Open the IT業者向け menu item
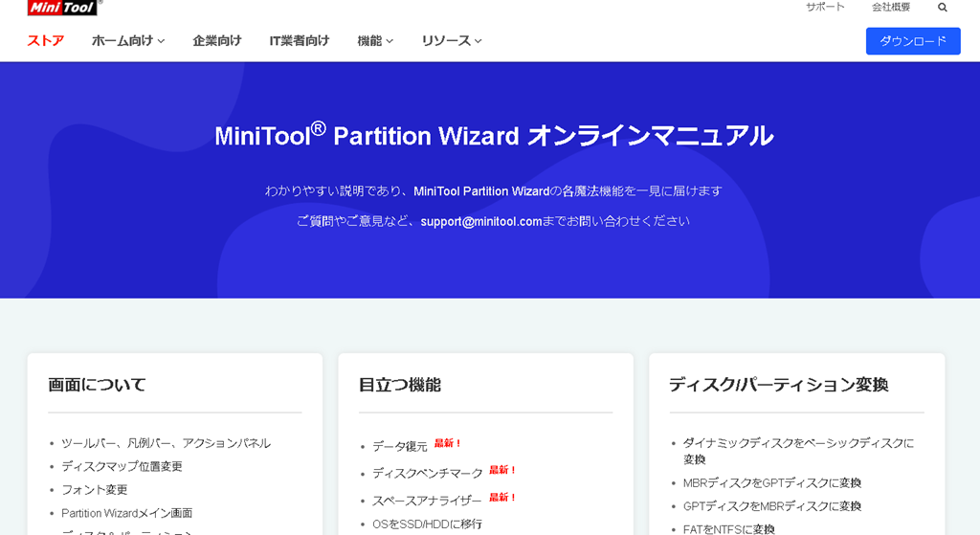The width and height of the screenshot is (980, 535). pyautogui.click(x=300, y=41)
